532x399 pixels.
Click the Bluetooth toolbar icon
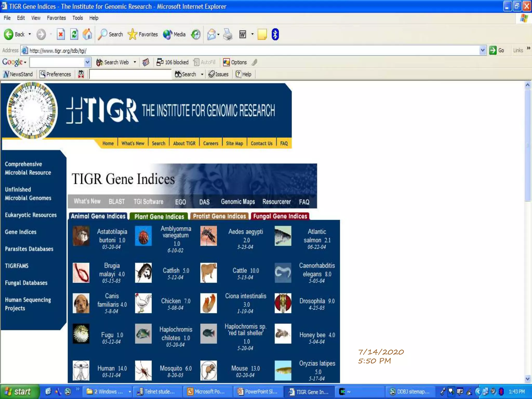click(275, 34)
